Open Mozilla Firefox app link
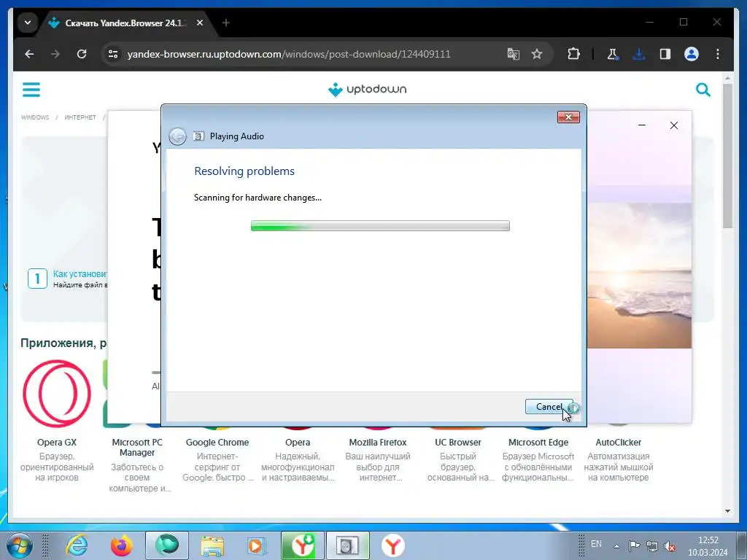The width and height of the screenshot is (747, 560). 378,443
